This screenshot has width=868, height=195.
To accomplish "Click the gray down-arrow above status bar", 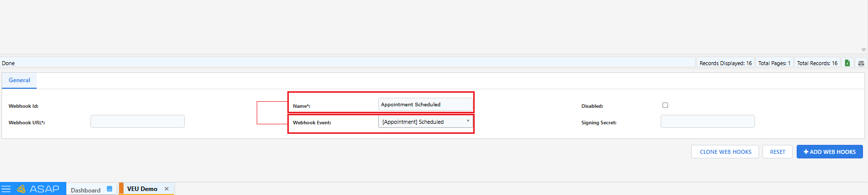I will click(863, 50).
